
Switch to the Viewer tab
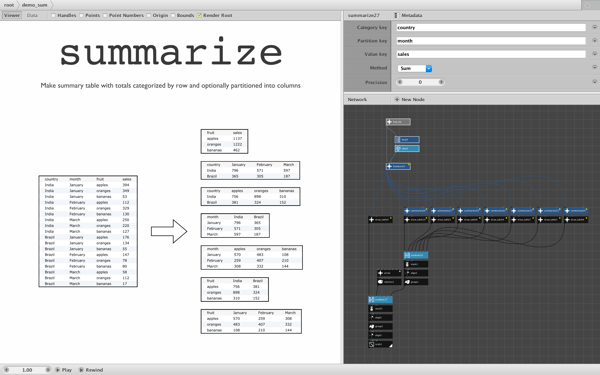pos(12,15)
